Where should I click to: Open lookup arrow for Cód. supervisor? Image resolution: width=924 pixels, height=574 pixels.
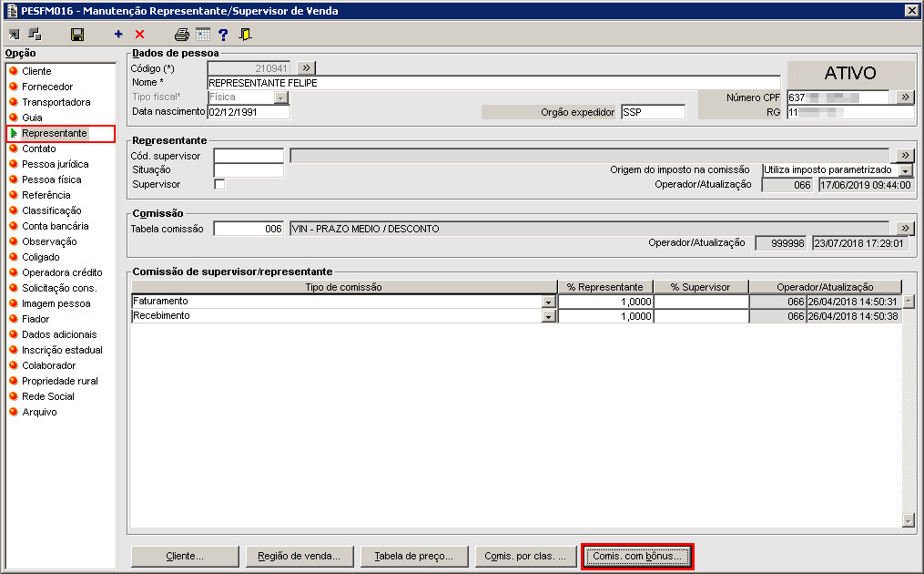905,156
